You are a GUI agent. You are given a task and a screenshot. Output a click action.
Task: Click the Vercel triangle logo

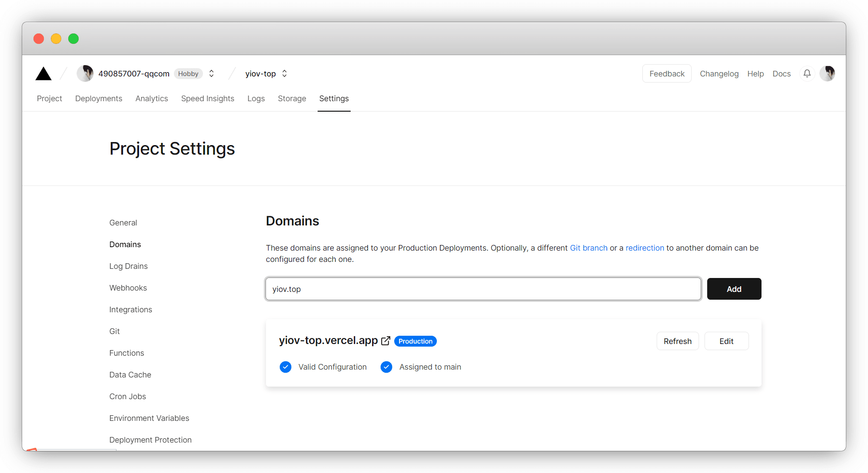(x=43, y=74)
